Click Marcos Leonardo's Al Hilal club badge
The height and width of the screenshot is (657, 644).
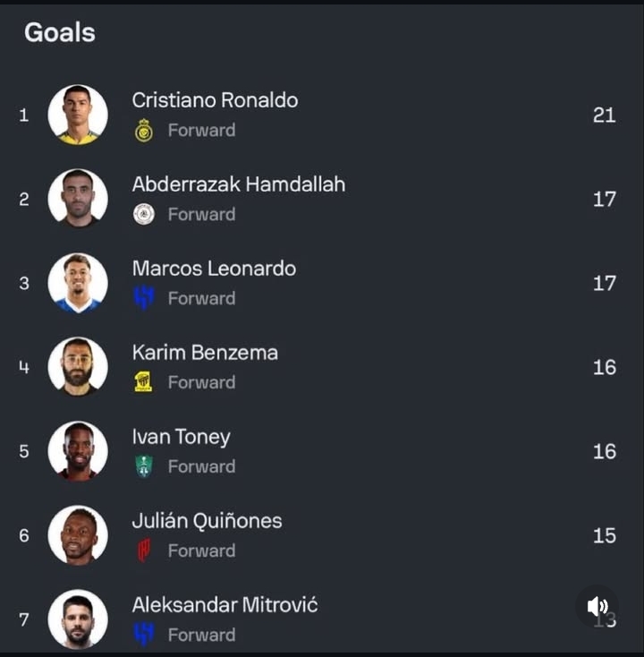tap(143, 298)
